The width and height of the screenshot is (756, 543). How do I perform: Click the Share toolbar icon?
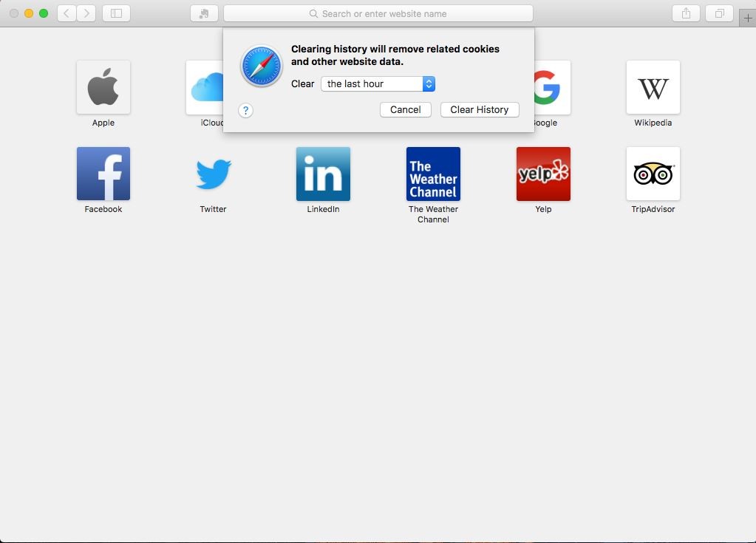686,13
